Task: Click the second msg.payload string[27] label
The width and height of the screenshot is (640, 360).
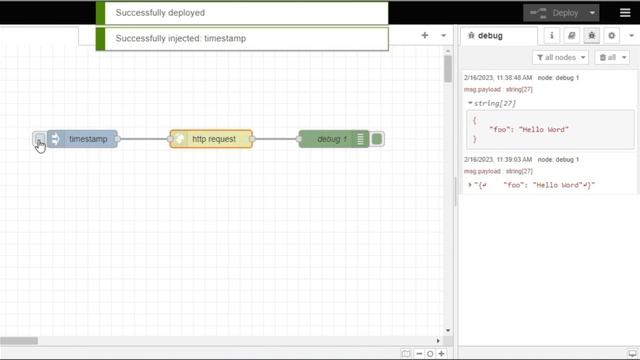Action: click(x=498, y=171)
